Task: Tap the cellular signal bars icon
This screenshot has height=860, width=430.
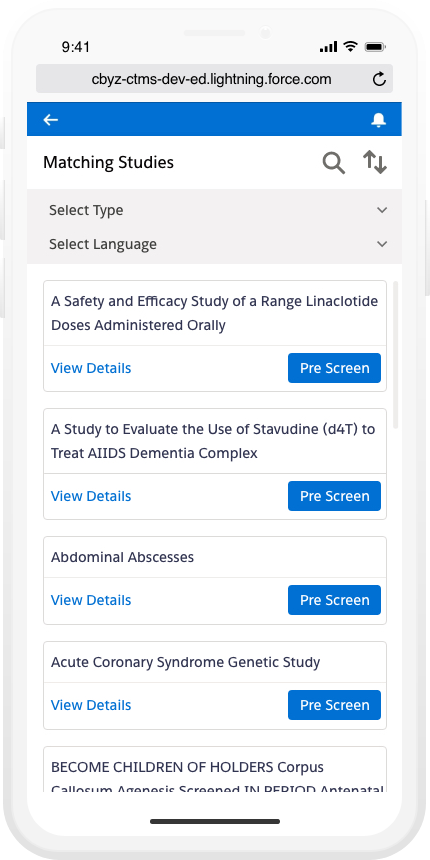Action: 329,47
